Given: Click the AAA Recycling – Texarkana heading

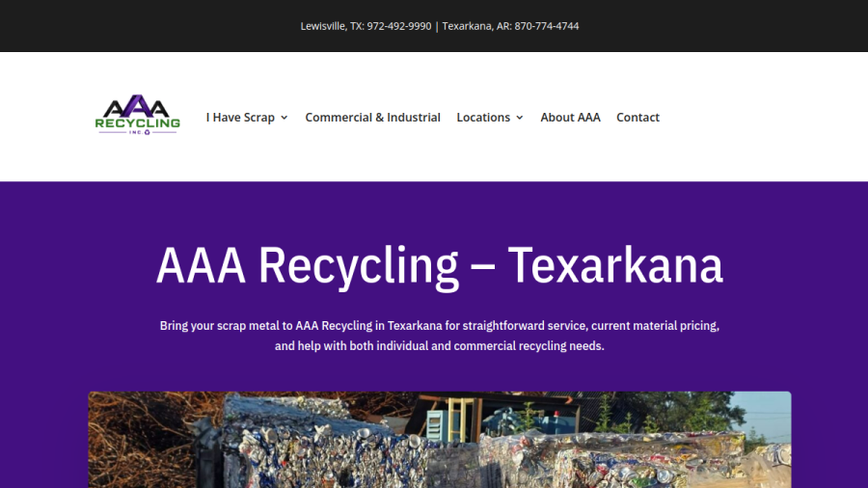Looking at the screenshot, I should tap(440, 266).
